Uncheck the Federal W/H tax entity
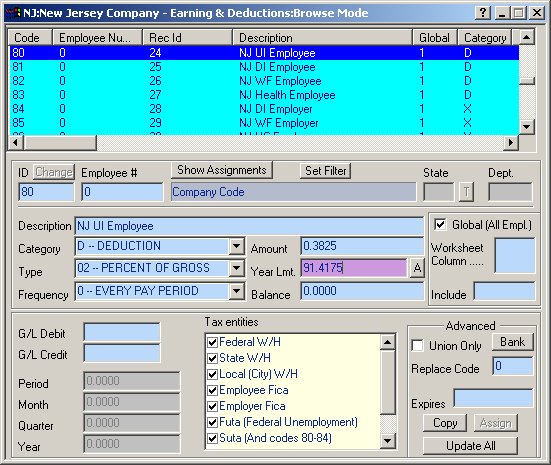 coord(212,342)
